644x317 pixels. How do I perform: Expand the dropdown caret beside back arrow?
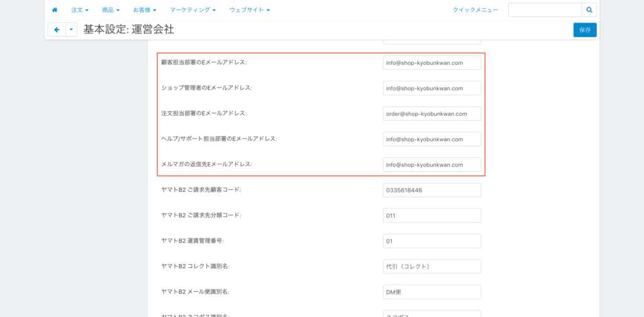point(71,30)
